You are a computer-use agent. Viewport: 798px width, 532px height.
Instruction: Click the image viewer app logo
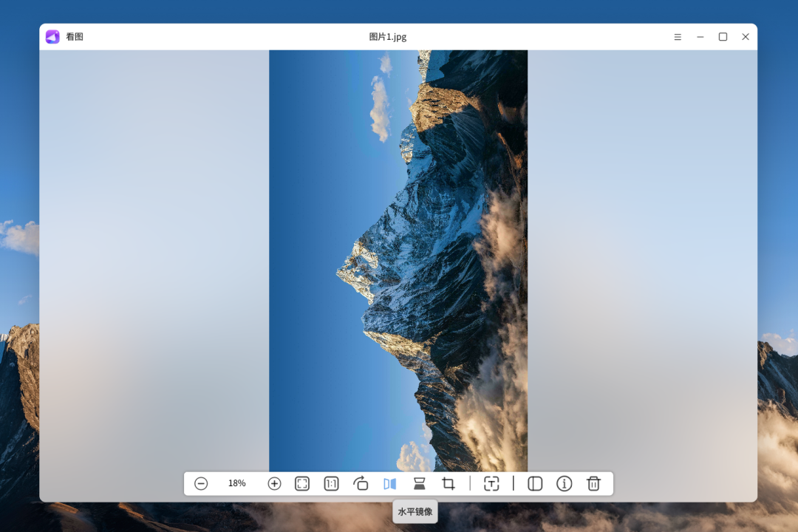53,37
